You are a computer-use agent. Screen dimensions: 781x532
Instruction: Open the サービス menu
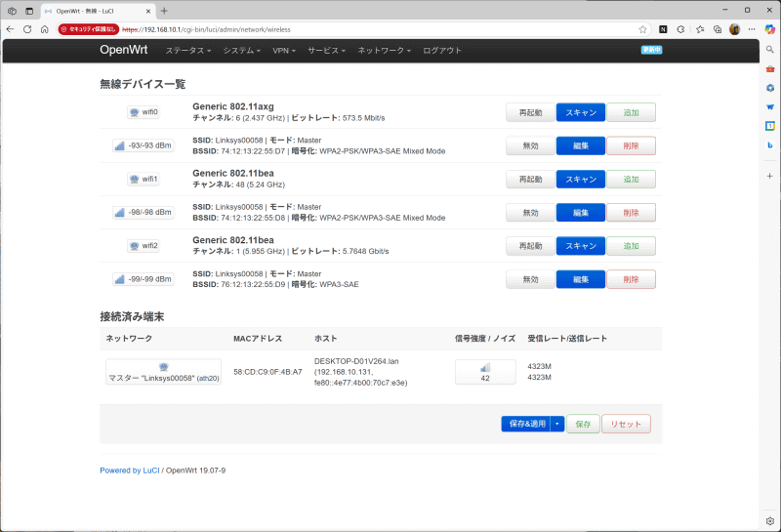click(x=326, y=51)
